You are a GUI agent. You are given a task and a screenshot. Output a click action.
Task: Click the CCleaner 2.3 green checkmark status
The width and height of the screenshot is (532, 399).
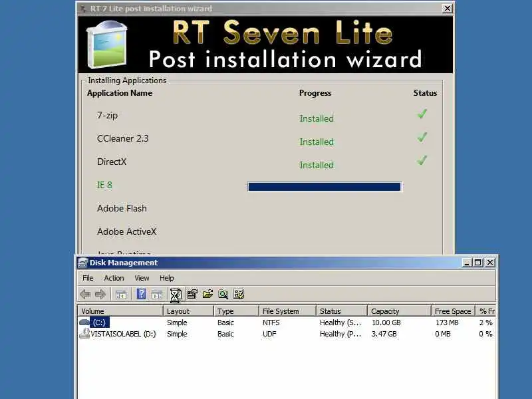pyautogui.click(x=422, y=137)
